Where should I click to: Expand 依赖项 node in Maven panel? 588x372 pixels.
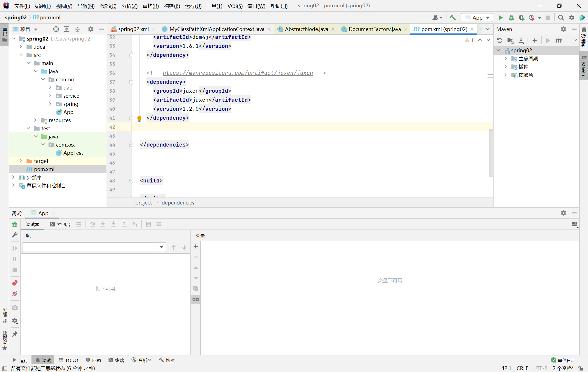506,75
